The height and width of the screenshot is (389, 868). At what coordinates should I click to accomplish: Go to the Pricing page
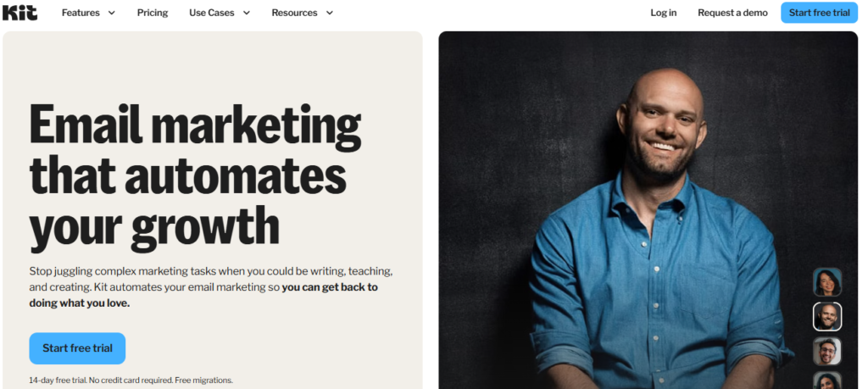pyautogui.click(x=153, y=13)
